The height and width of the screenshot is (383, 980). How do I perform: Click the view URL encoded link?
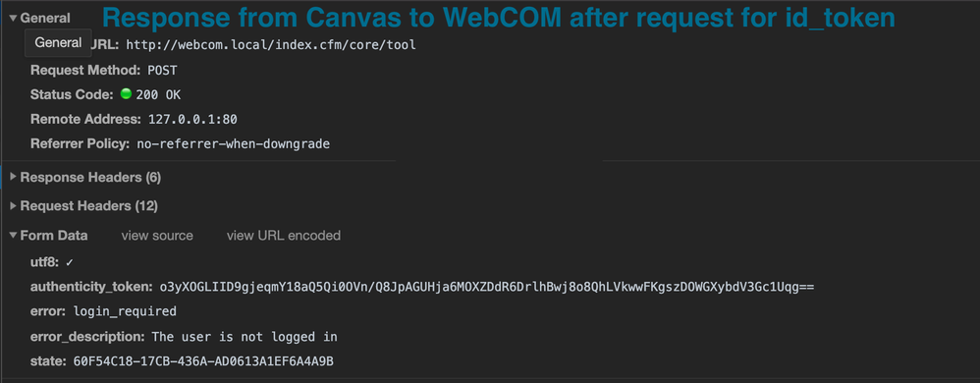click(x=283, y=236)
